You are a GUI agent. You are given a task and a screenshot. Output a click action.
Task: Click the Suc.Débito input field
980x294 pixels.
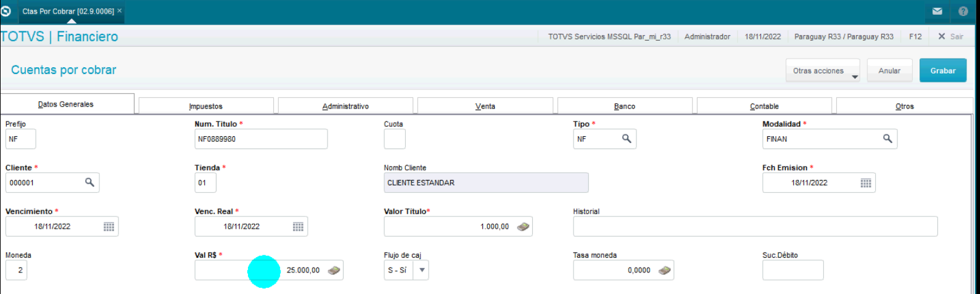793,270
